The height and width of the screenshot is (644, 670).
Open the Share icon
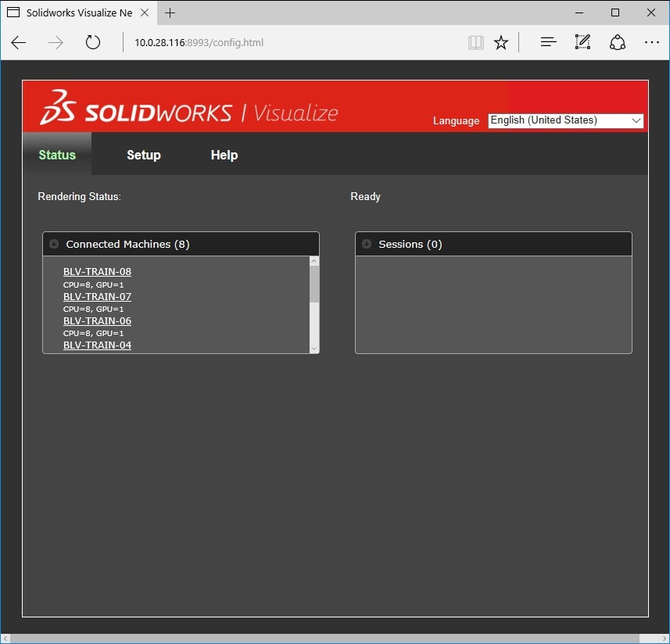(618, 42)
